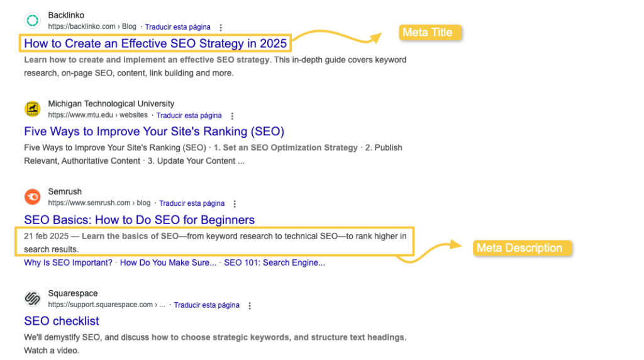The image size is (644, 360).
Task: Open 'How to Create an Effective SEO Strategy in 2025'
Action: tap(155, 43)
